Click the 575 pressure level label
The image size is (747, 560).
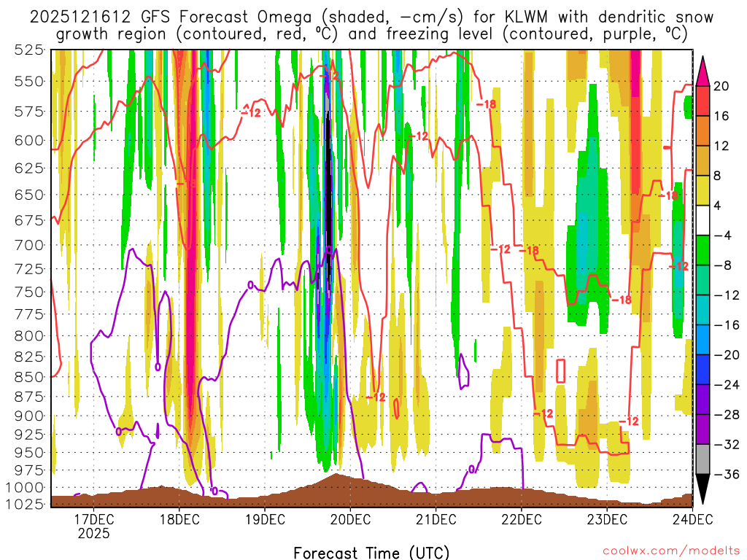point(28,112)
